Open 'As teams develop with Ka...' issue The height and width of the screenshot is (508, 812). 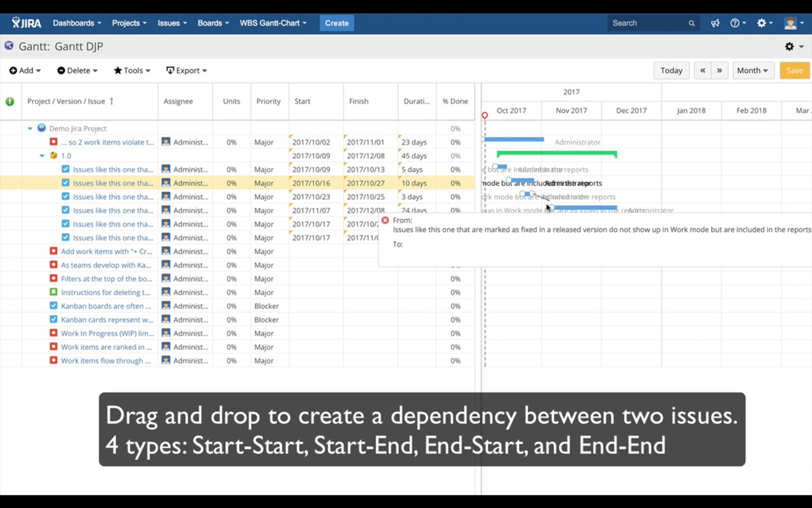point(106,265)
